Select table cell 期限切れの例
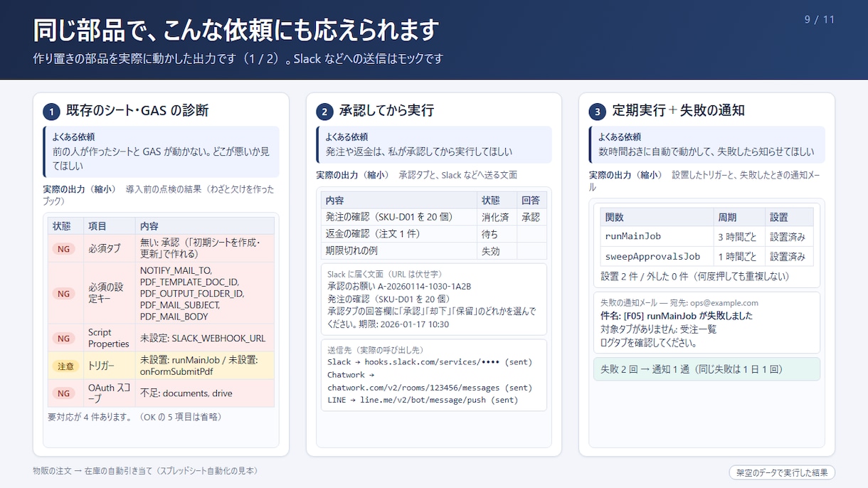 tap(398, 251)
